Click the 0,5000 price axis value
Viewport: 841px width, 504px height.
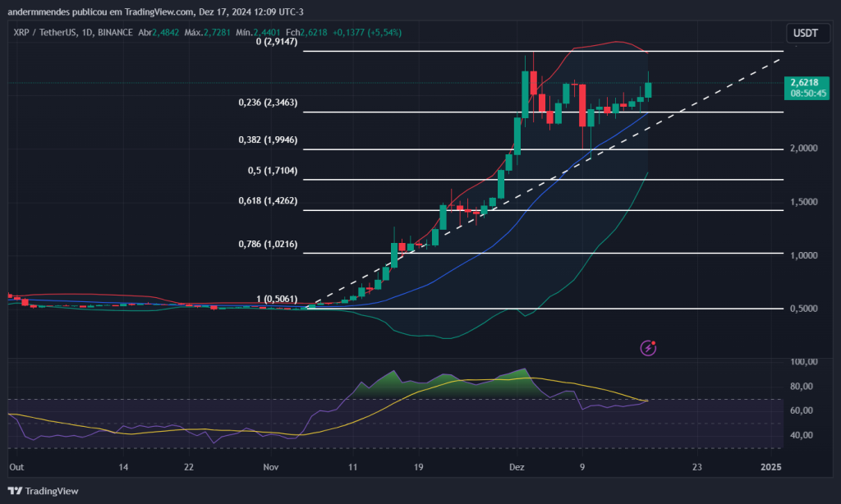click(x=804, y=309)
